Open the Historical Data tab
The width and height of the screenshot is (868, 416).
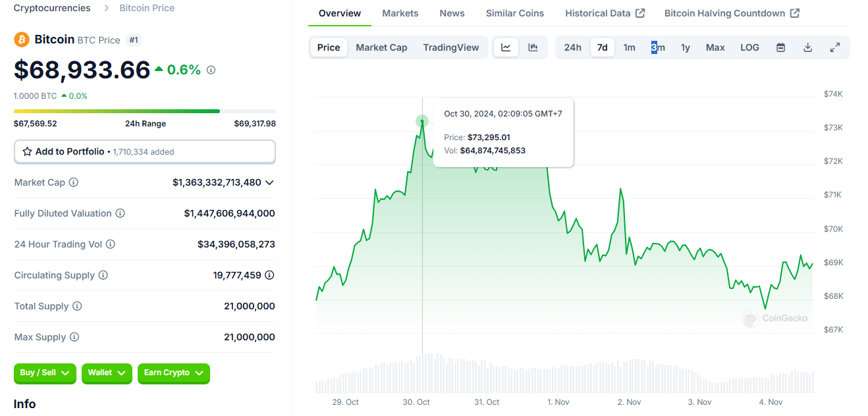pos(605,13)
